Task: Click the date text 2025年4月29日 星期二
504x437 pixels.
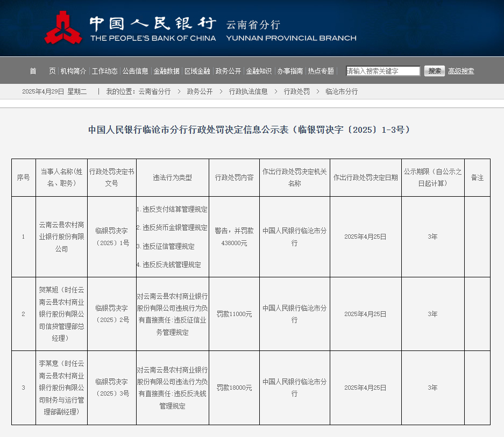Action: coord(54,91)
